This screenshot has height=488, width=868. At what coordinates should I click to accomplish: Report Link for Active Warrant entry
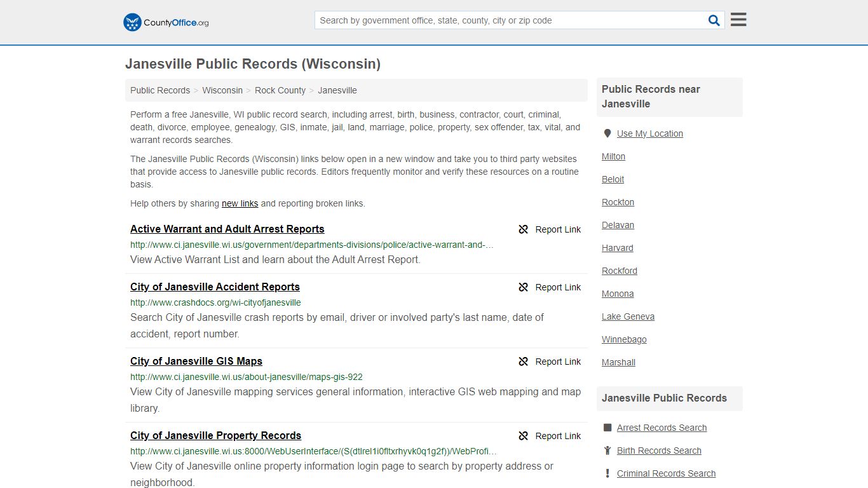[558, 229]
